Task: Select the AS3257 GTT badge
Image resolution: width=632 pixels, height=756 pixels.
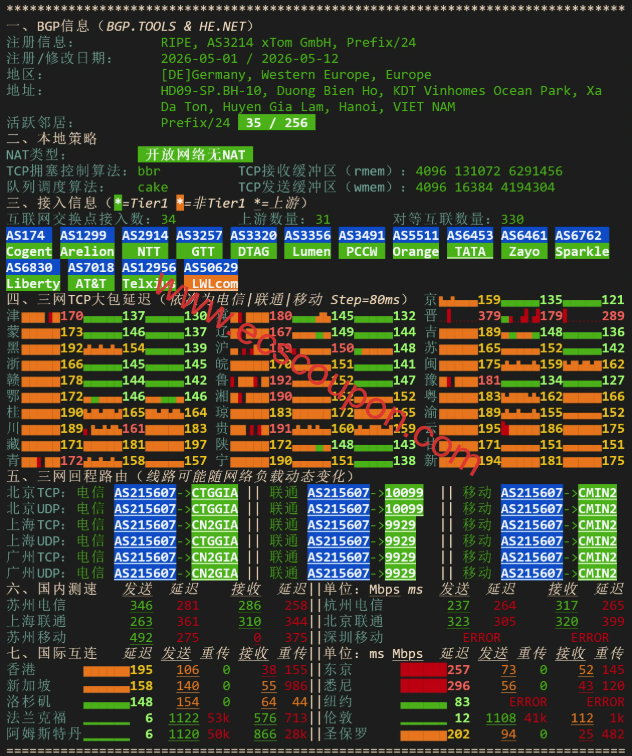Action: pos(199,243)
